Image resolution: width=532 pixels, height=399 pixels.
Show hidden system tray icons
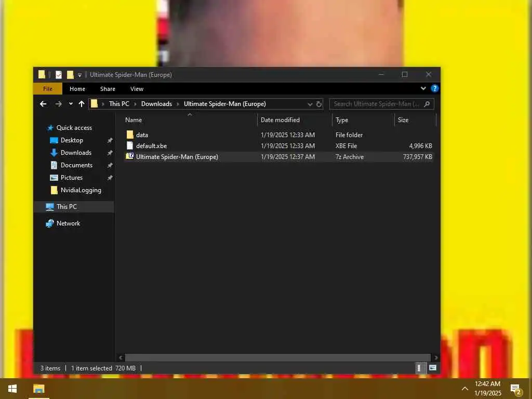click(465, 389)
